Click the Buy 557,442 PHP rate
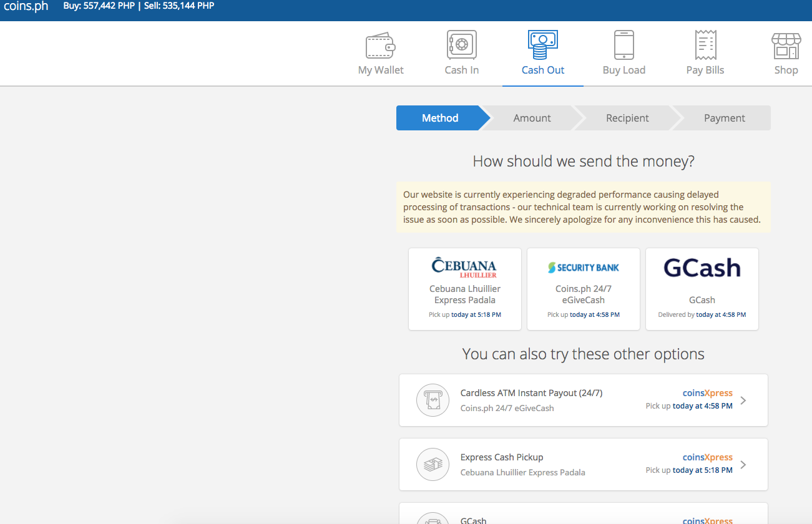Image resolution: width=812 pixels, height=524 pixels. tap(99, 6)
